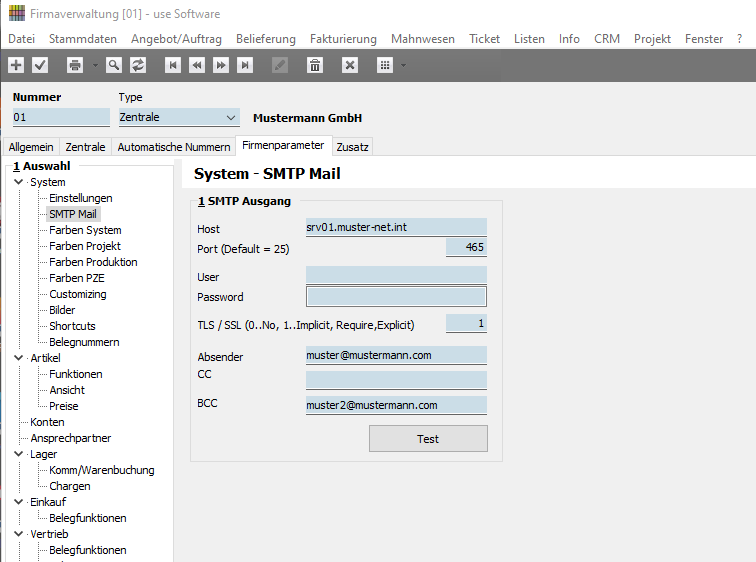Viewport: 756px width, 562px height.
Task: Click the application icon in title bar
Action: point(16,13)
